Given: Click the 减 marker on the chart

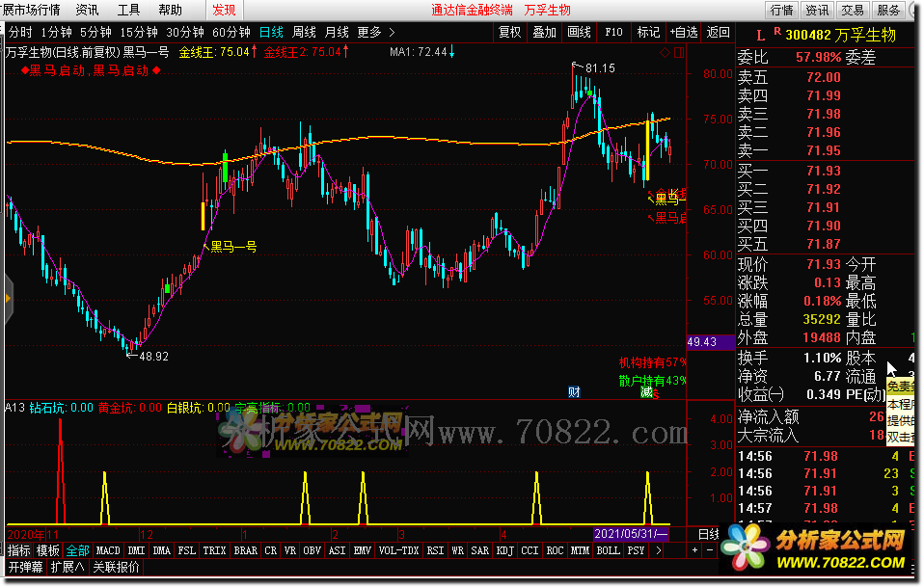Looking at the screenshot, I should coord(646,392).
